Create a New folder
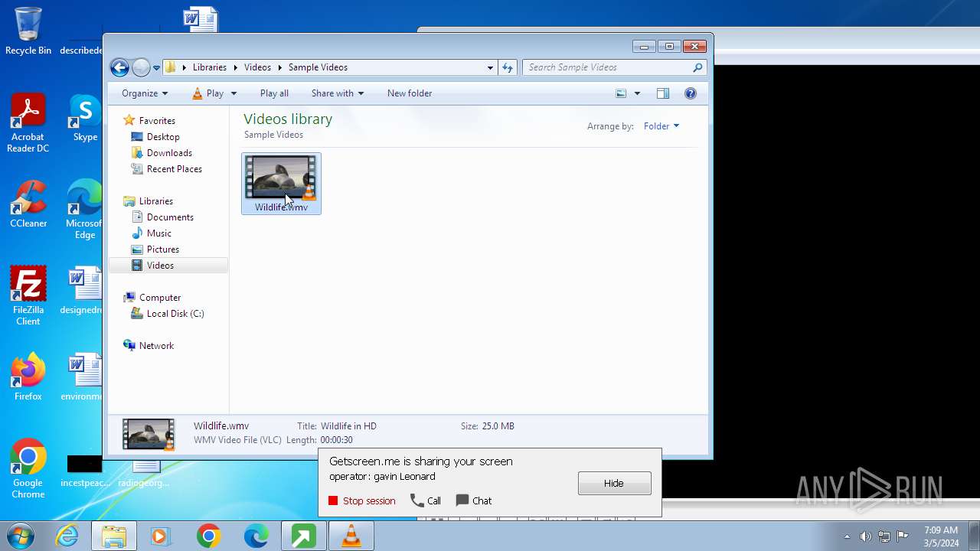This screenshot has height=551, width=980. 410,93
